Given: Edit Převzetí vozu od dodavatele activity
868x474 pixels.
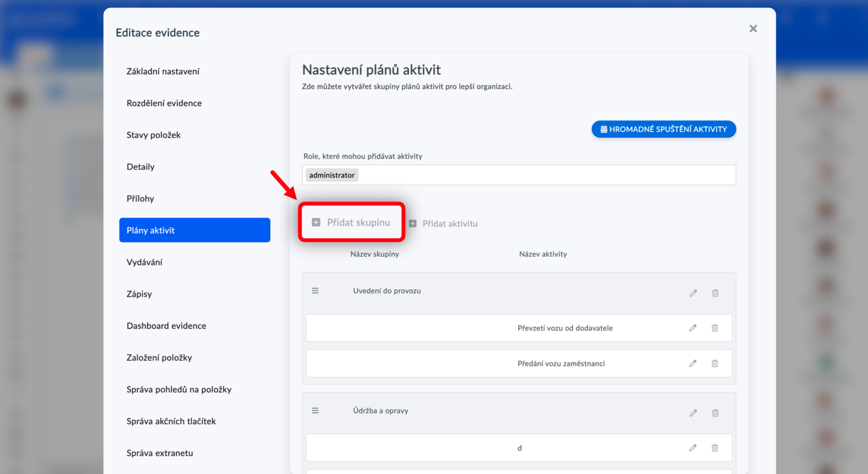Looking at the screenshot, I should coord(693,328).
